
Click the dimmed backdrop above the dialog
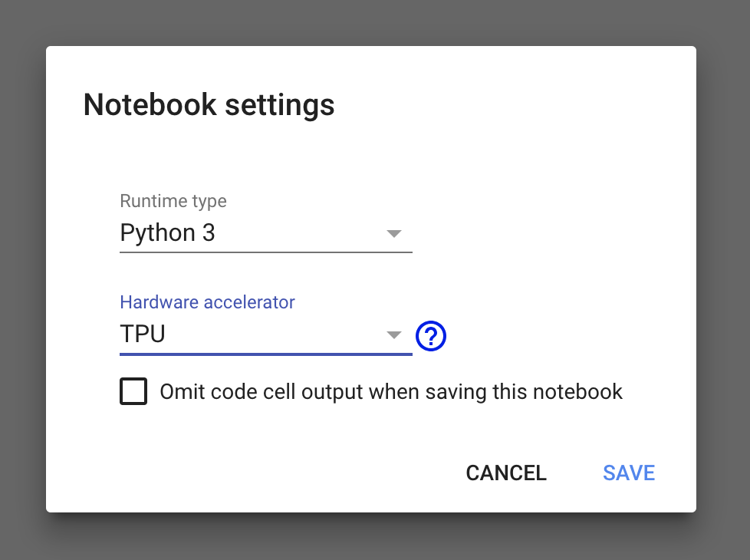point(375,21)
